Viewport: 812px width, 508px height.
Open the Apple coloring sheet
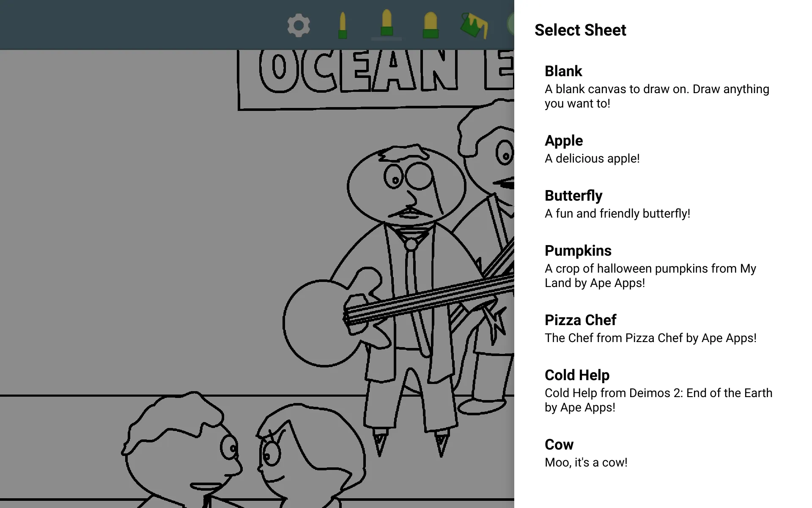563,148
